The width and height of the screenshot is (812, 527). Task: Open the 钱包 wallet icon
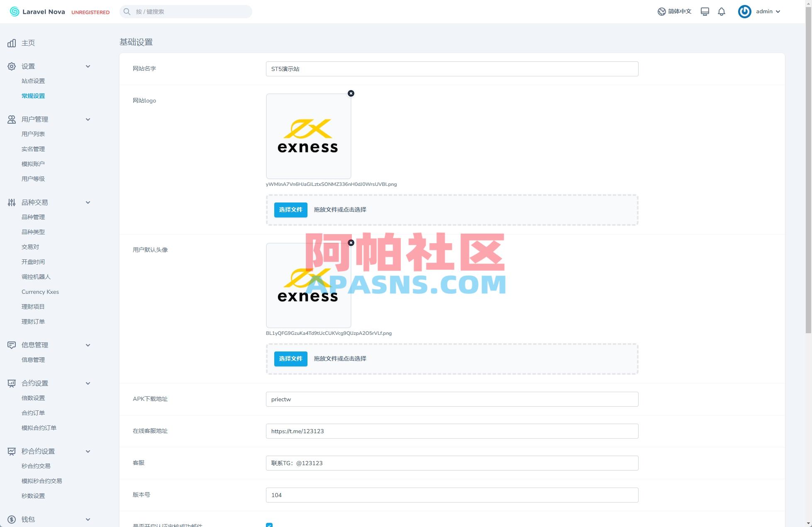(x=11, y=519)
